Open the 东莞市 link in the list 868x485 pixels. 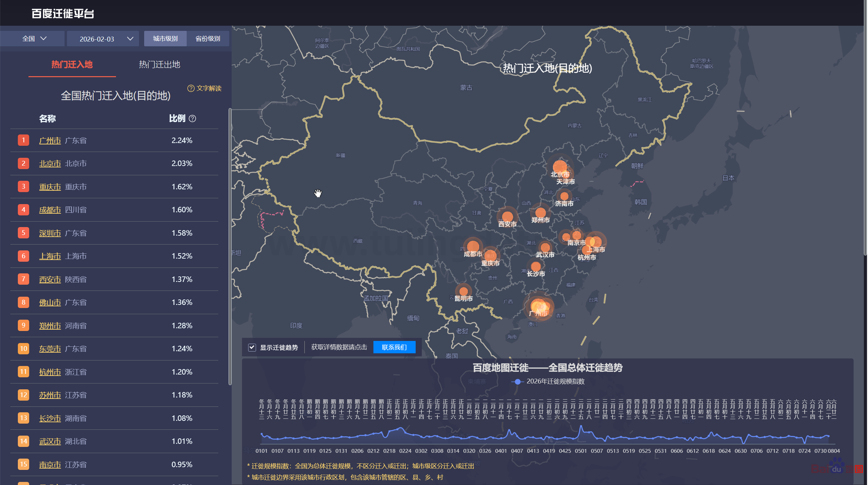point(50,349)
